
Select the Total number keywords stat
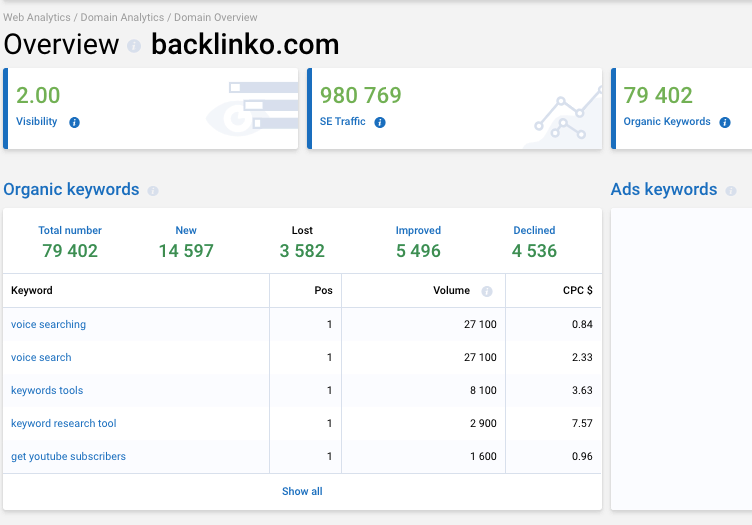pyautogui.click(x=70, y=250)
